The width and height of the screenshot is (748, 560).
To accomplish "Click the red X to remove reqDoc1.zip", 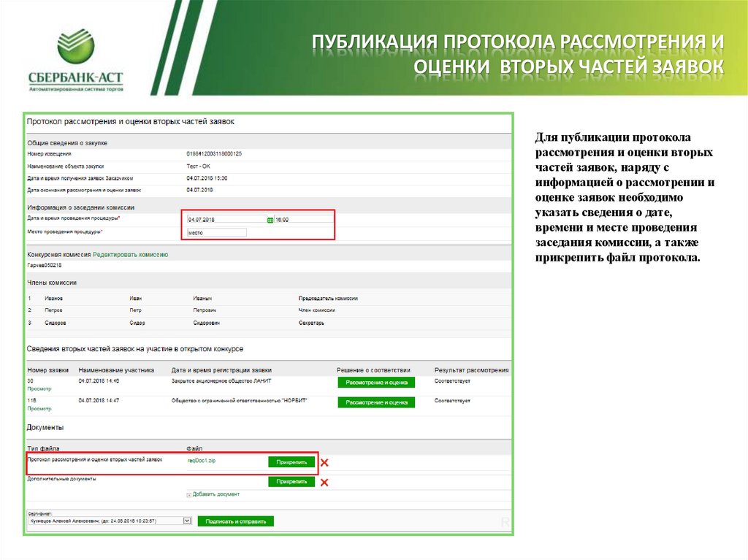I will [x=325, y=463].
